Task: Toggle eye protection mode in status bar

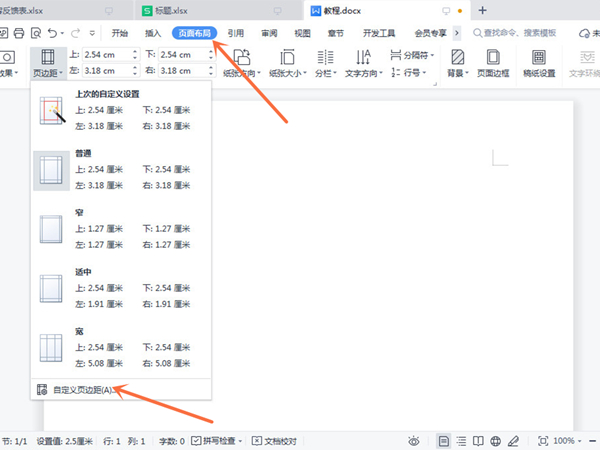Action: click(x=413, y=440)
